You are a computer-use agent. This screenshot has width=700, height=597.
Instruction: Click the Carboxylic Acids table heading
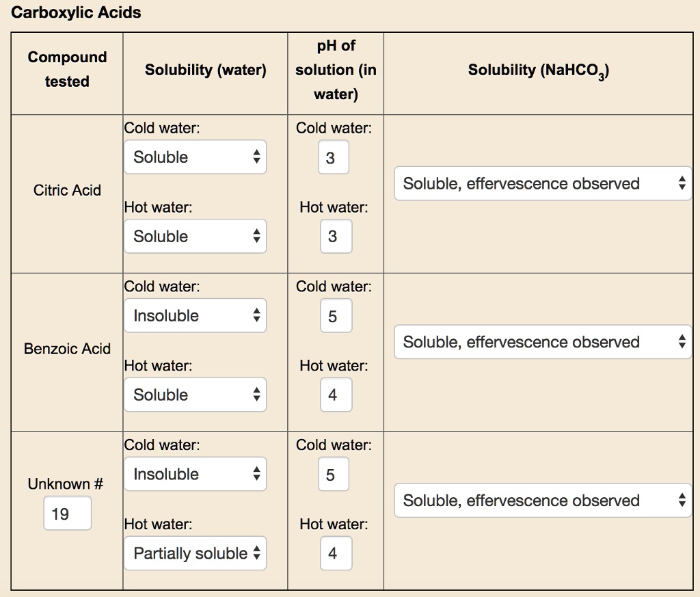tap(77, 12)
